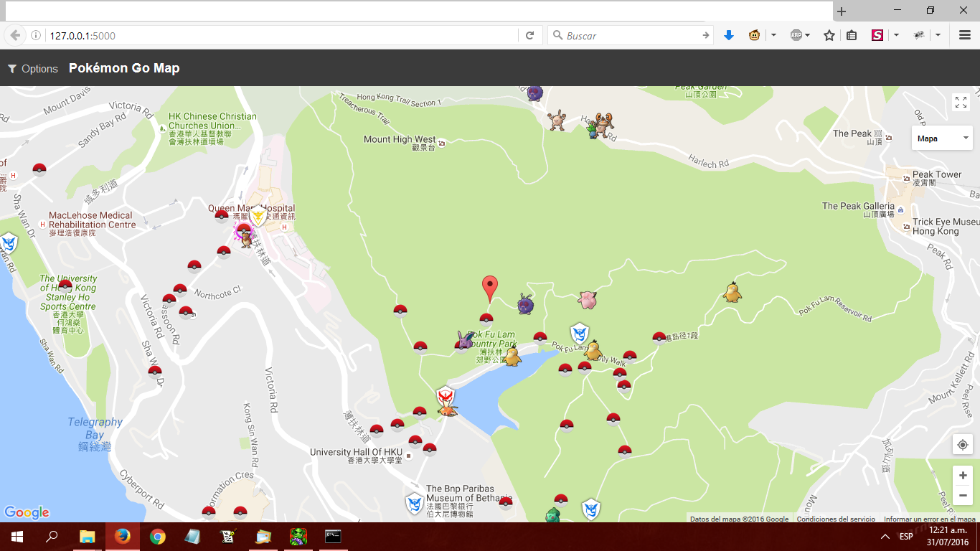Click the fly-shaped extension icon
This screenshot has height=551, width=980.
(919, 35)
